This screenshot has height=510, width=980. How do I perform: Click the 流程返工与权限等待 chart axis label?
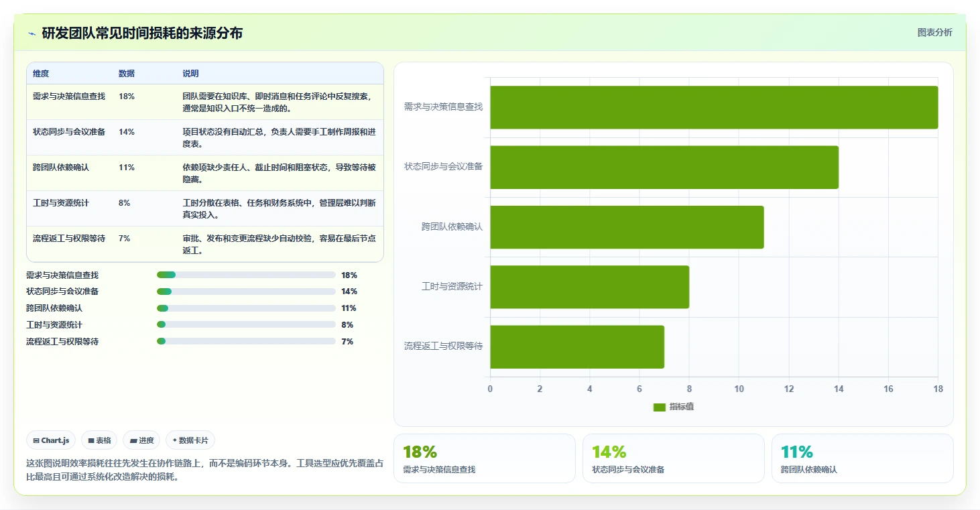pyautogui.click(x=443, y=346)
